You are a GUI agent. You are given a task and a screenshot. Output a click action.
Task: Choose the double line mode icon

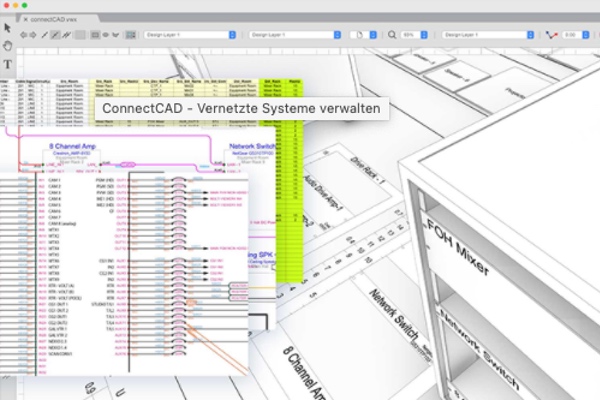pyautogui.click(x=67, y=35)
